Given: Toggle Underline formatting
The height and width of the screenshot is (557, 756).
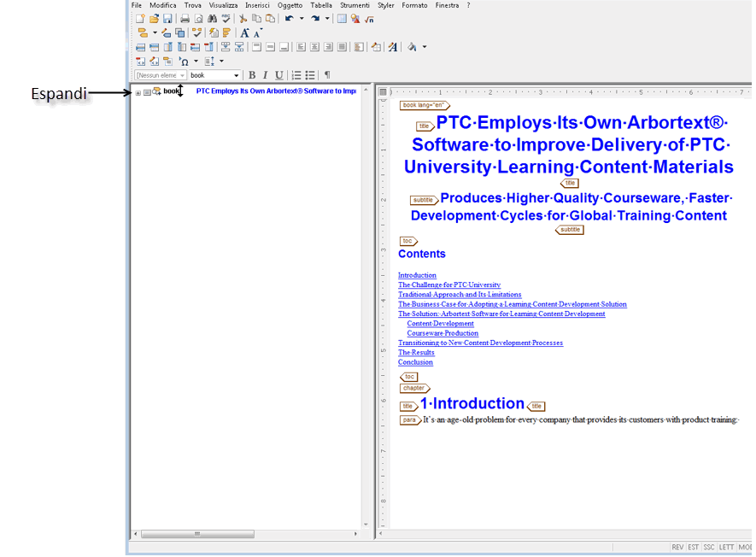Looking at the screenshot, I should pos(278,75).
